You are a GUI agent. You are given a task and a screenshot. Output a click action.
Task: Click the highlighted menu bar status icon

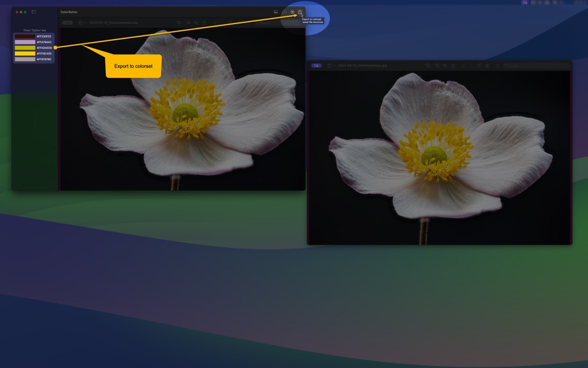click(x=525, y=2)
